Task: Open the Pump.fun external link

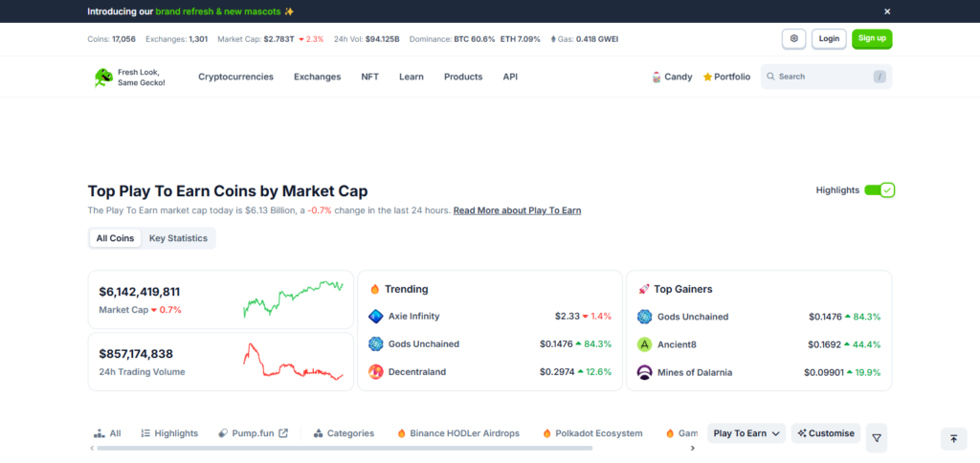Action: click(x=253, y=433)
